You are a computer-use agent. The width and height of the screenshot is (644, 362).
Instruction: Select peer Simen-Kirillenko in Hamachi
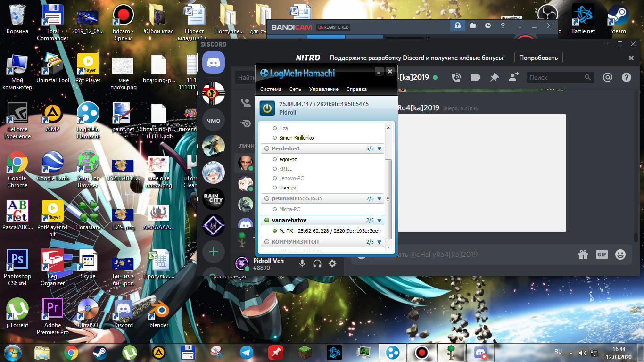[x=296, y=138]
